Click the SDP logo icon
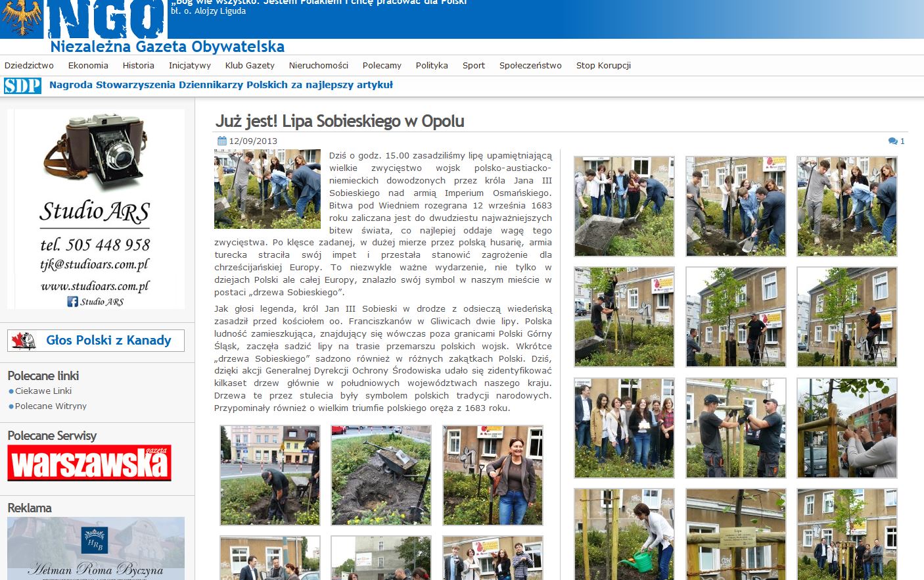924x580 pixels. (x=22, y=85)
